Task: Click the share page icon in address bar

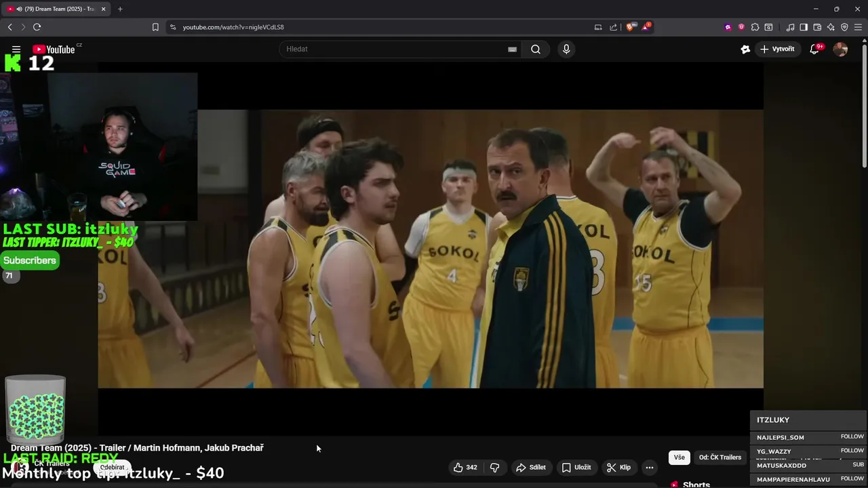Action: (614, 27)
